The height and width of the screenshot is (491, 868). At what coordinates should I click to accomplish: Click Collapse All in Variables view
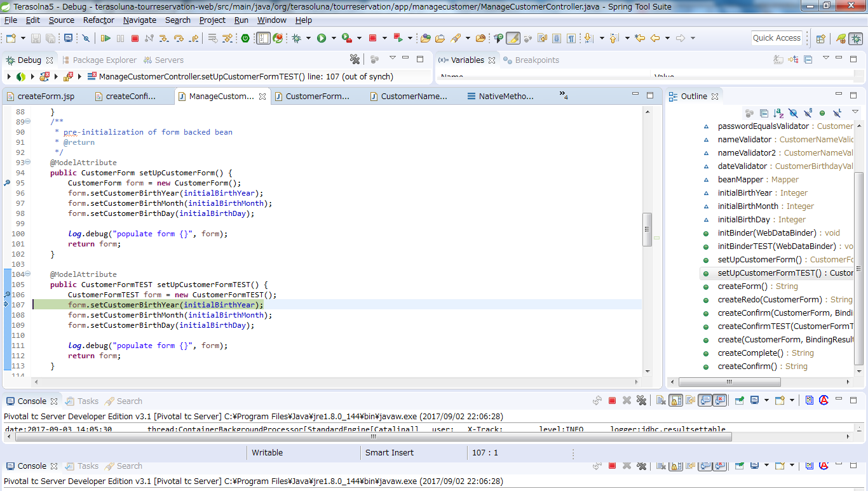(x=808, y=60)
